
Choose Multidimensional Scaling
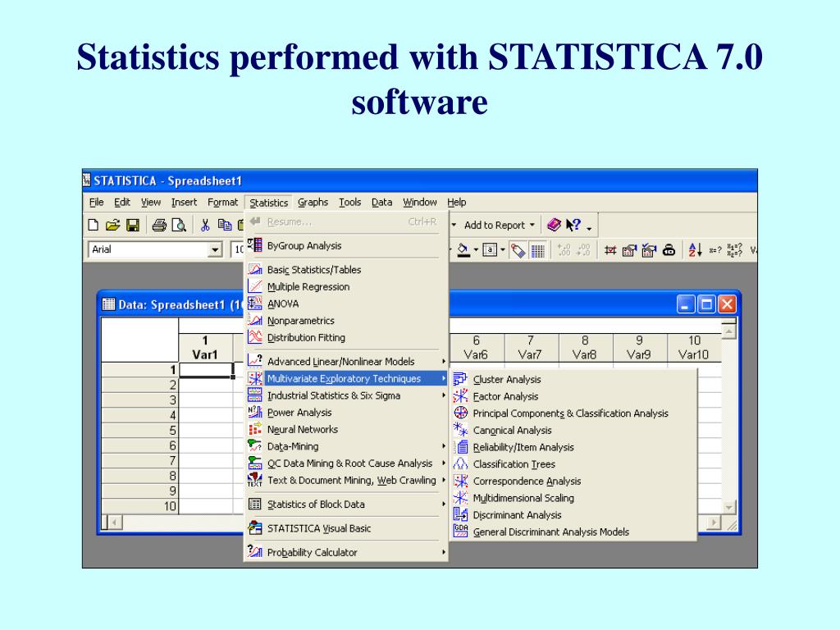pos(573,498)
